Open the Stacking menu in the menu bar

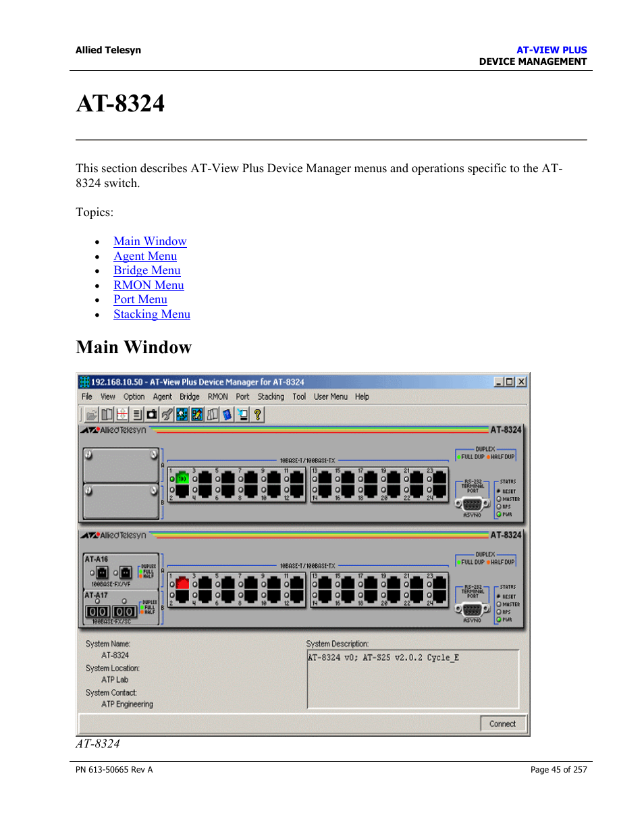click(271, 397)
